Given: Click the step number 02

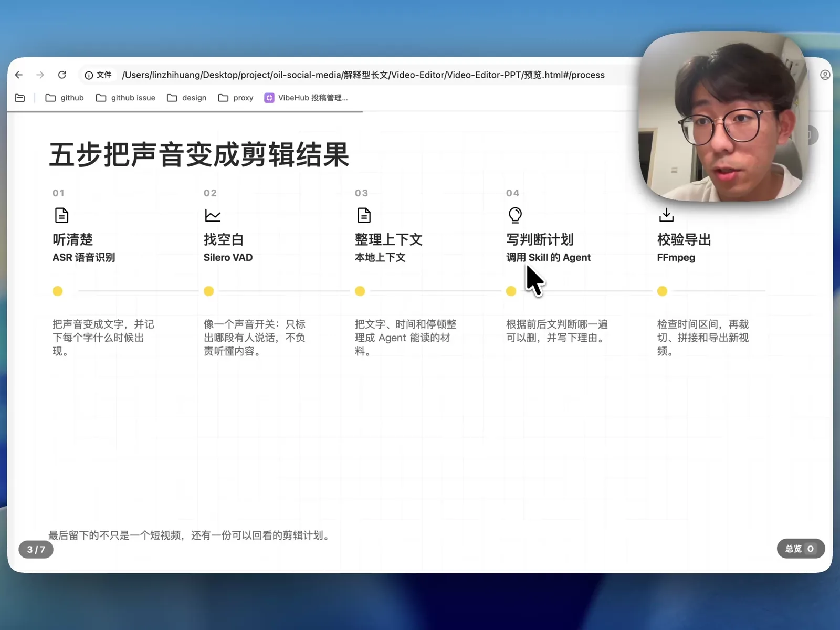Looking at the screenshot, I should tap(210, 193).
